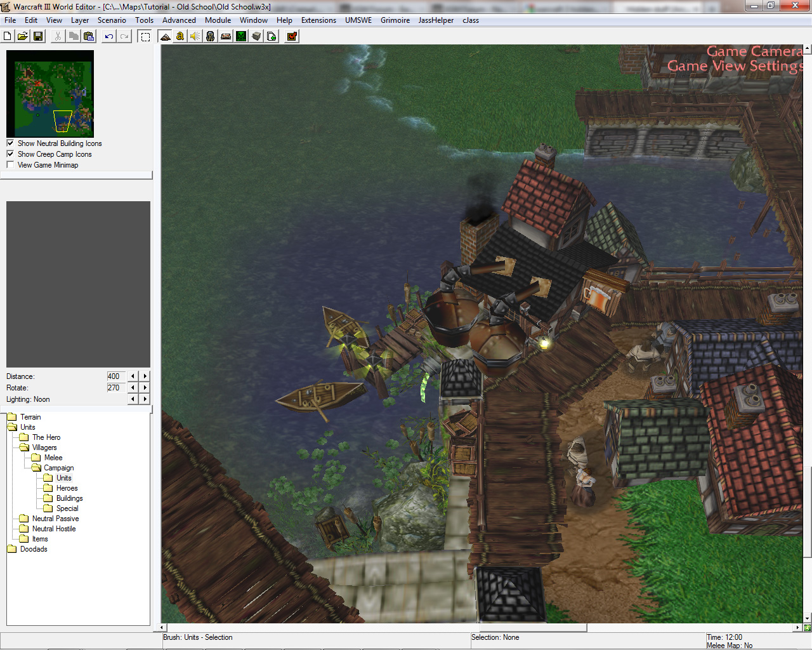Open the AI Editor green face icon
This screenshot has height=650, width=812.
click(x=241, y=36)
